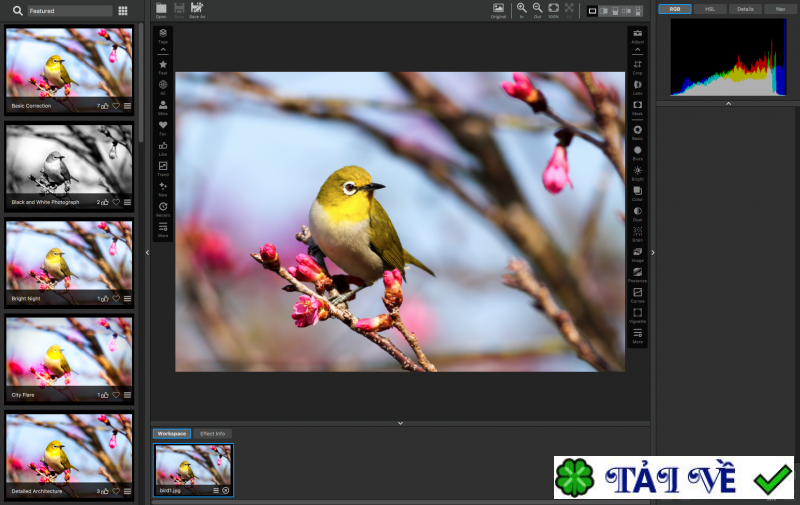Open City Flare effect menu
Image resolution: width=800 pixels, height=505 pixels.
[127, 395]
